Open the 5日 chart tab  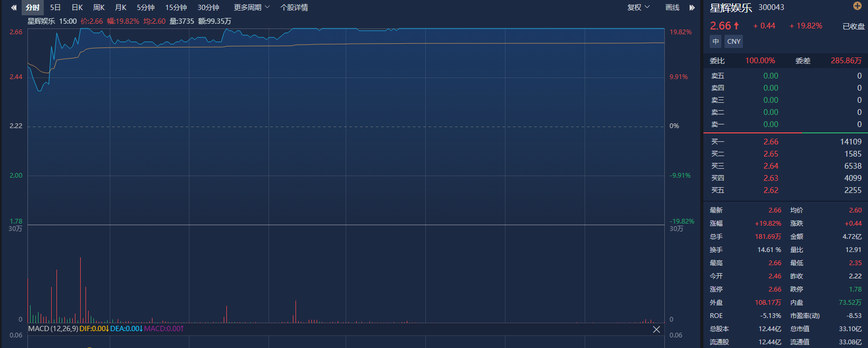[x=55, y=7]
